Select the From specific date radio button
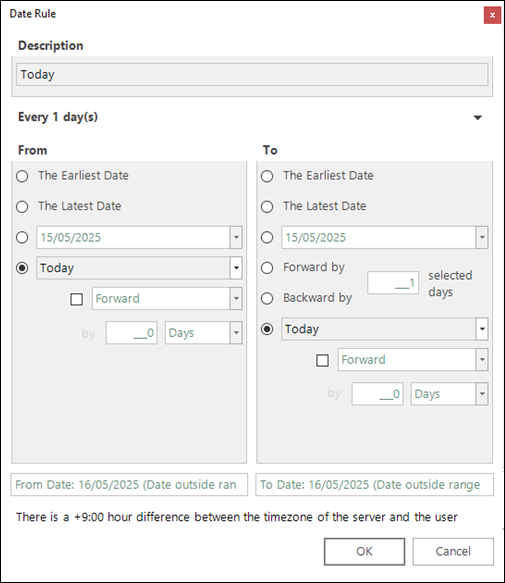505x583 pixels. [22, 237]
